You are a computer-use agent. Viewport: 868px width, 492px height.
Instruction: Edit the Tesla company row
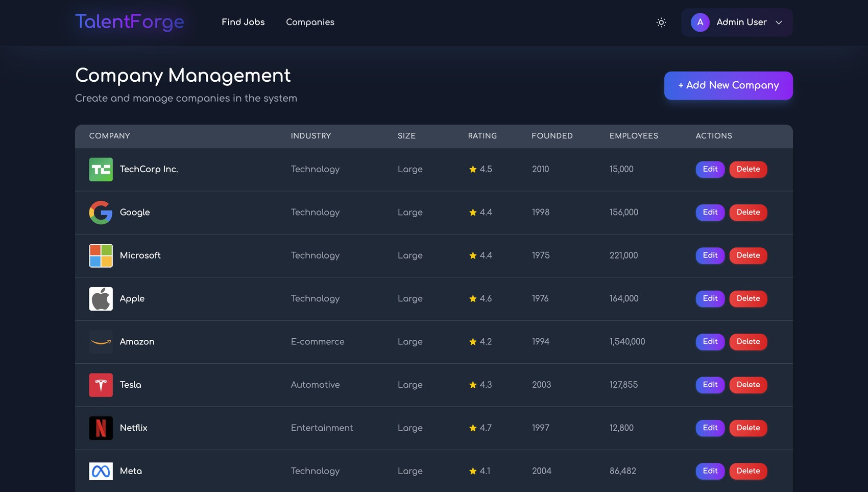coord(710,385)
